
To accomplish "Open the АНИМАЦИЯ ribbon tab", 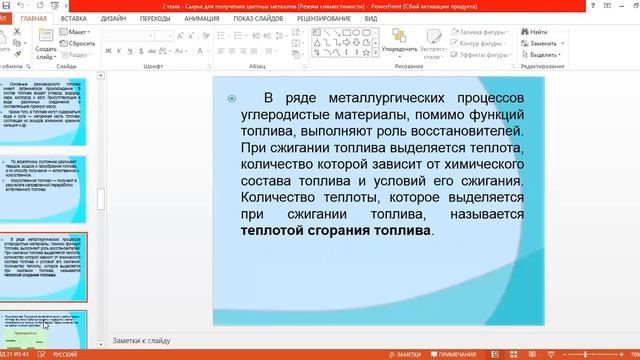I will coord(202,18).
